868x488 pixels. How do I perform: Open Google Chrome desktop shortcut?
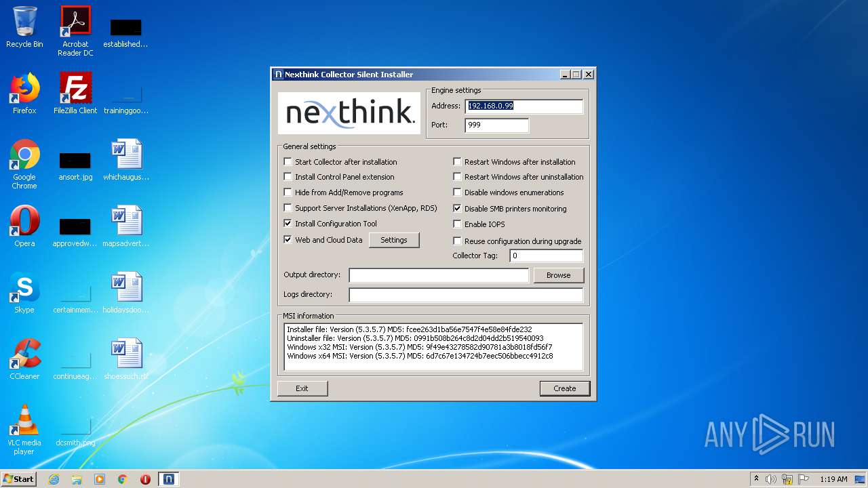point(24,164)
